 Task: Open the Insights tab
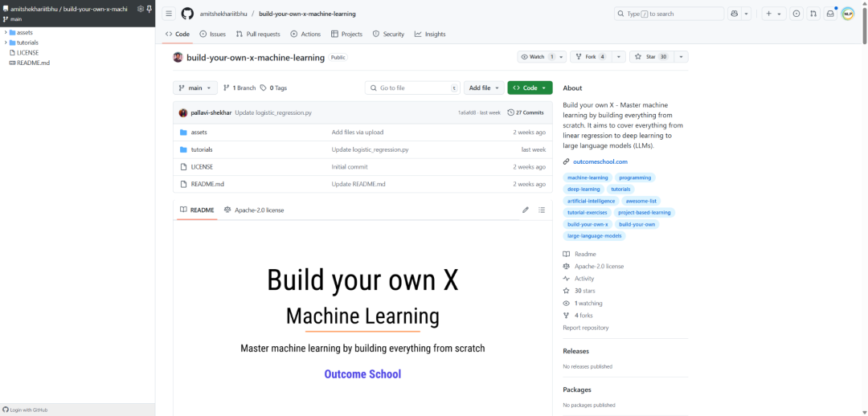click(x=430, y=34)
